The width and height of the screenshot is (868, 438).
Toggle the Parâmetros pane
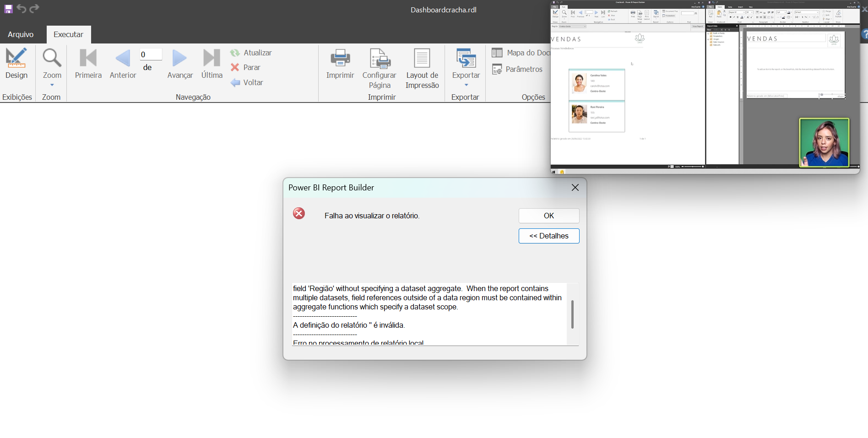[517, 69]
